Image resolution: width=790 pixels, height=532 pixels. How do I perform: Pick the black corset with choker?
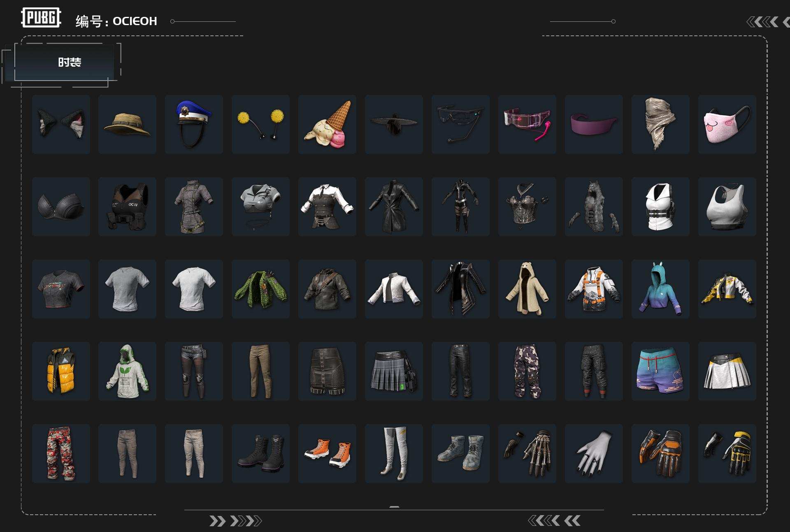[x=527, y=207]
